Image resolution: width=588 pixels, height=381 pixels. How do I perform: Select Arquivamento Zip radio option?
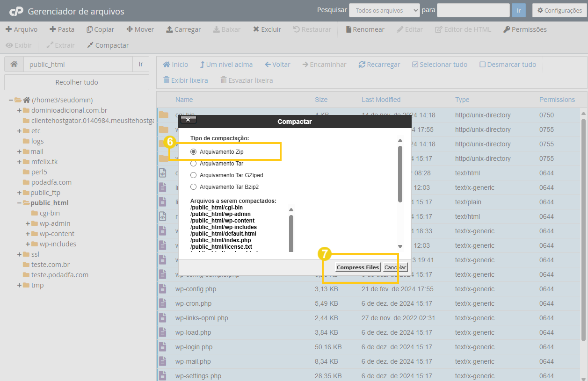[x=194, y=152]
